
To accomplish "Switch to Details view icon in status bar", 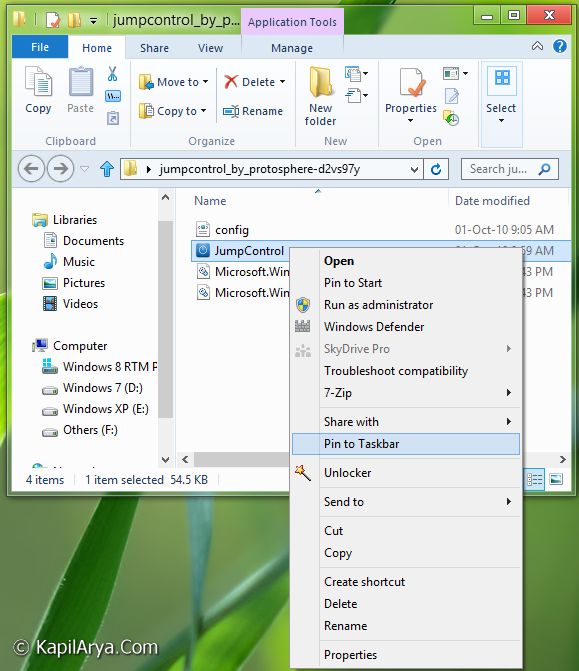I will (x=534, y=480).
